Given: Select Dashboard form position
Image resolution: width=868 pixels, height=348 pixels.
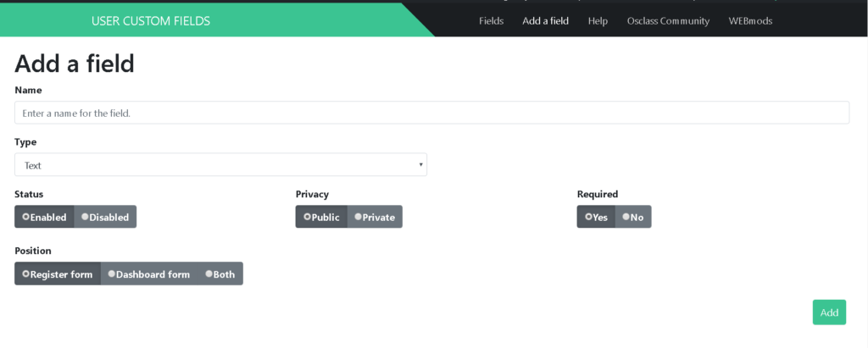Looking at the screenshot, I should pos(149,273).
